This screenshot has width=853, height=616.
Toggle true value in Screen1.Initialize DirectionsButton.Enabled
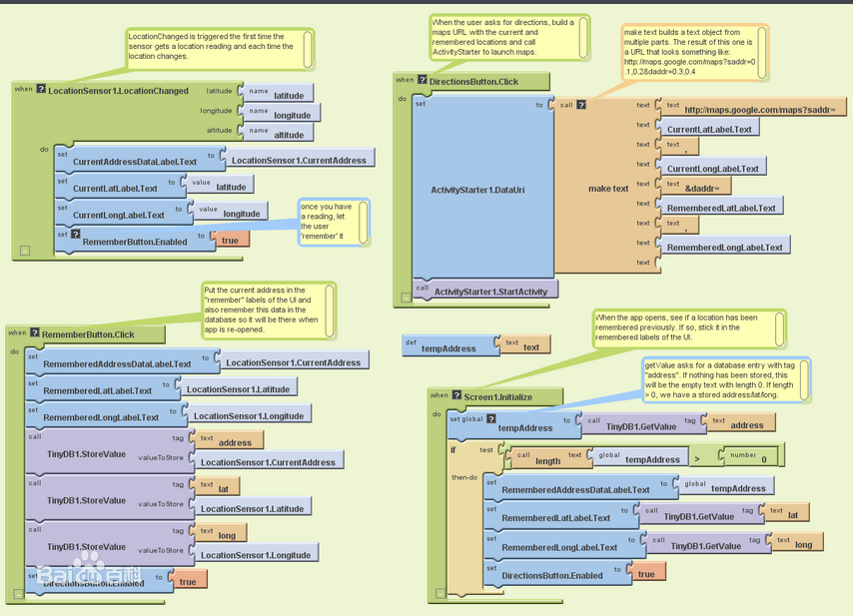(x=646, y=574)
